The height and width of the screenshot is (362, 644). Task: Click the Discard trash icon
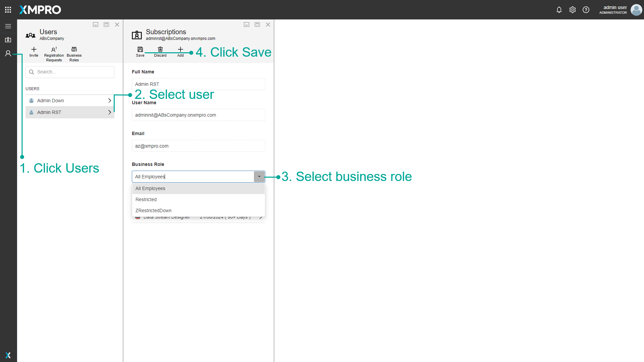pos(160,50)
